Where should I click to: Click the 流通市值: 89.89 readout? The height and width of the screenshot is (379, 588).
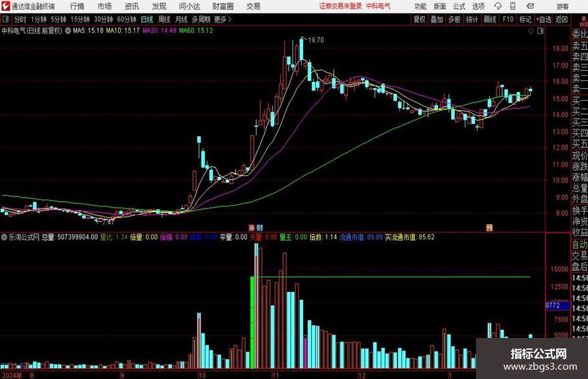click(x=361, y=237)
